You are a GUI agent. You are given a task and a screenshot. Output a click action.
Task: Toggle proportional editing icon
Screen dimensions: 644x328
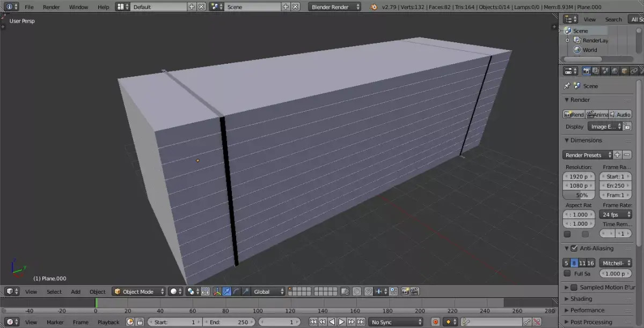(357, 292)
